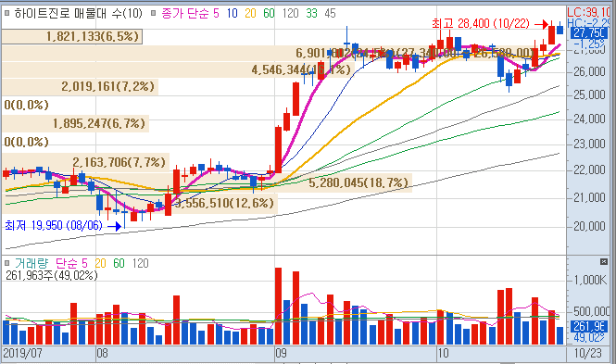The image size is (616, 364).
Task: Click the 5,280,045(18.7%) volume profile bar
Action: (x=207, y=182)
